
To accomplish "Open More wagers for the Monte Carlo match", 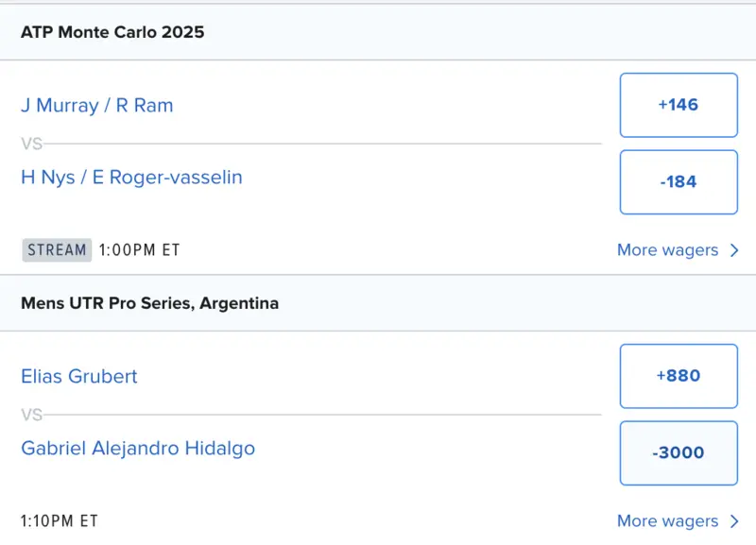I will (x=667, y=250).
